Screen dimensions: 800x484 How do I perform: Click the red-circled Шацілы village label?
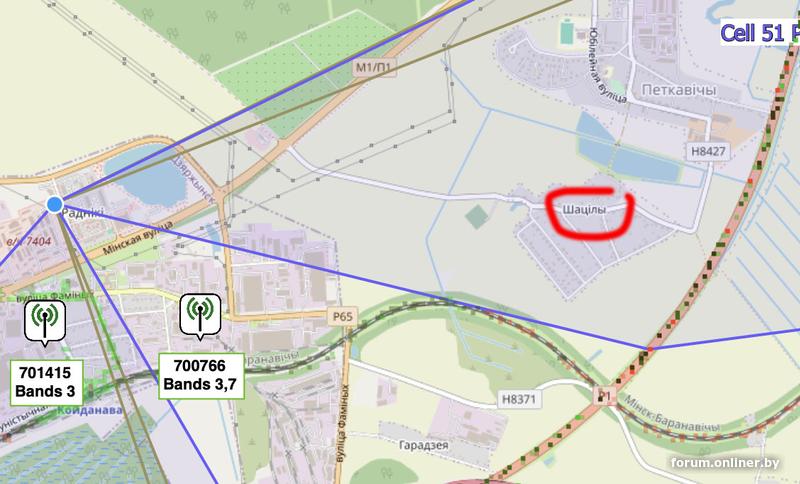click(x=584, y=210)
